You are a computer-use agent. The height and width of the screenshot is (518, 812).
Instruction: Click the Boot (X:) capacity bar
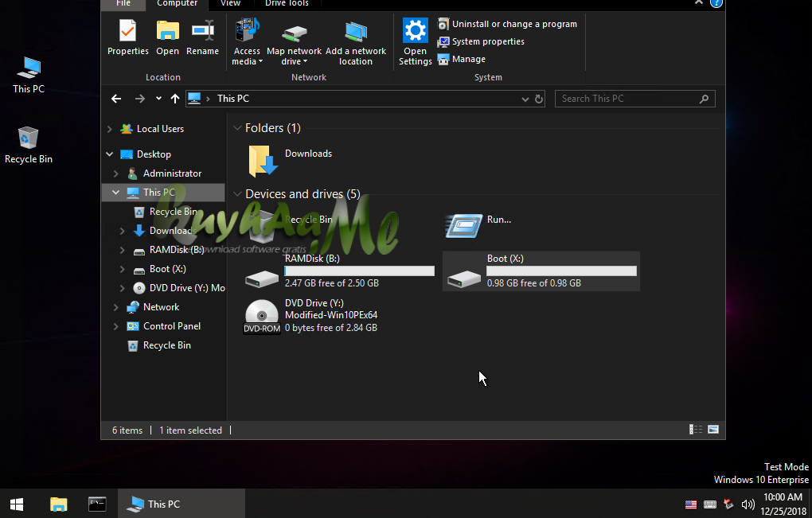tap(561, 271)
